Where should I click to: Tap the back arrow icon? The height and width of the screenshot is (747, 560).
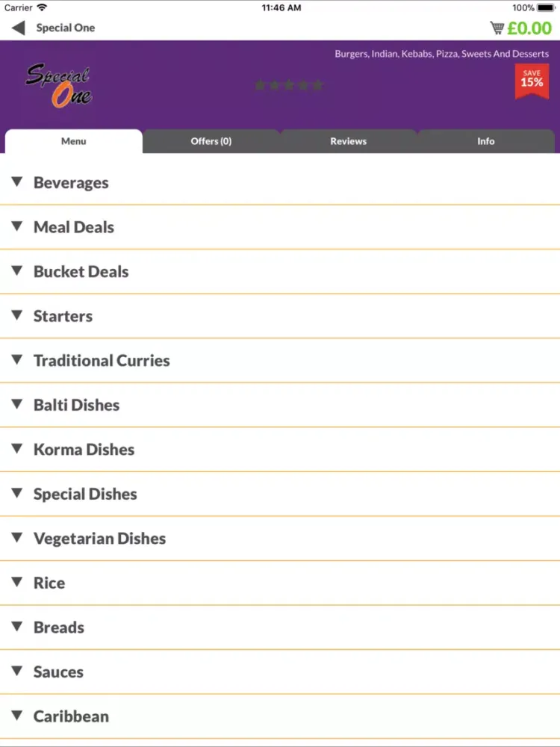pos(18,28)
